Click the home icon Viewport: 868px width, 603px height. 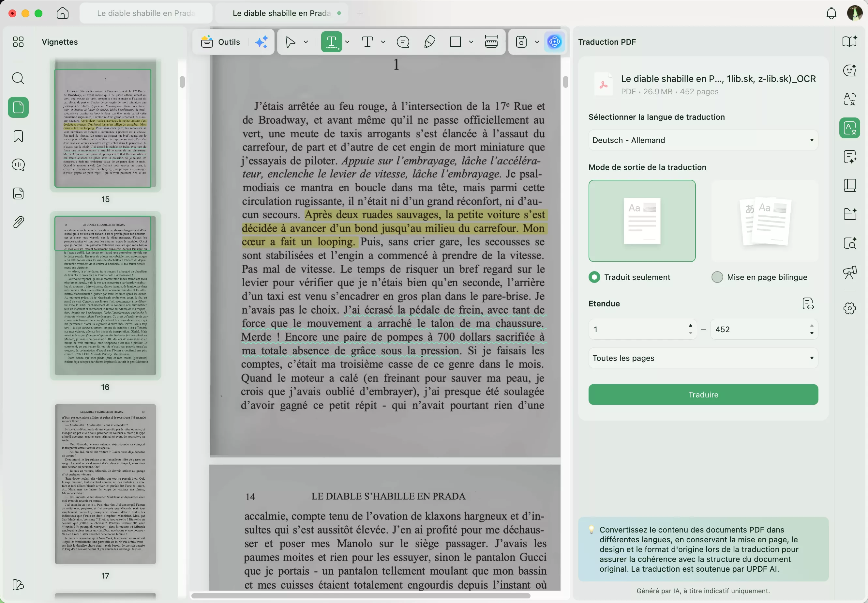click(63, 13)
